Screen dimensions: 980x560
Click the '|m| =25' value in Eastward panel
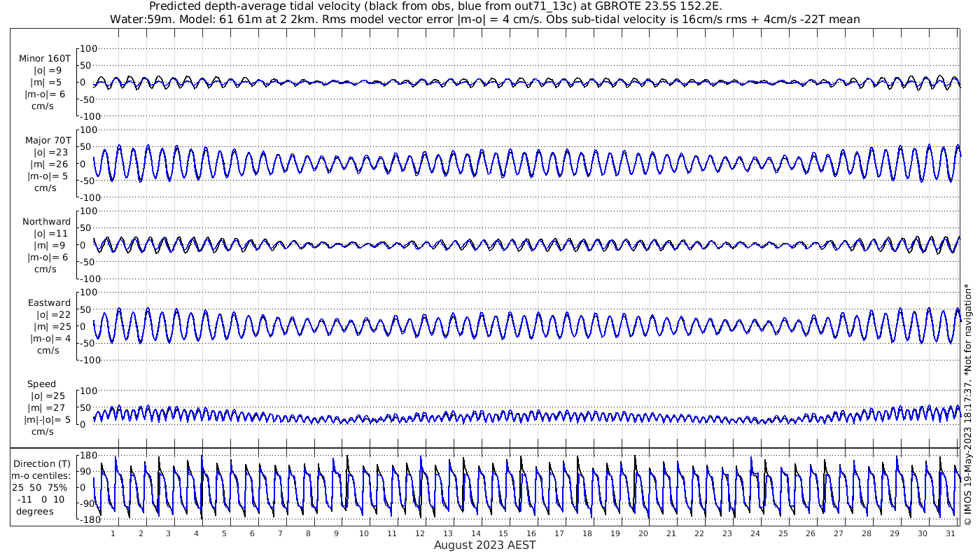pyautogui.click(x=51, y=327)
